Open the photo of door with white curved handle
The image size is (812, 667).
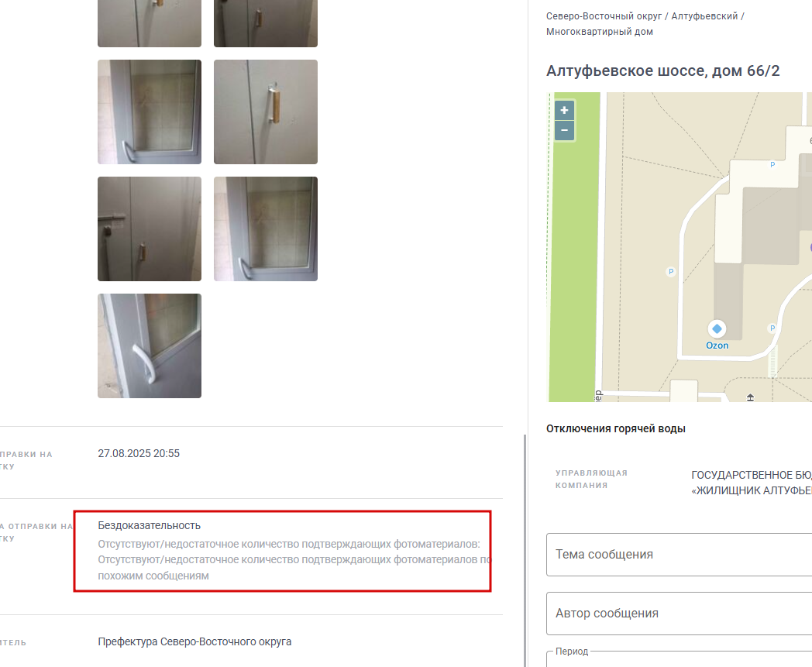[150, 112]
